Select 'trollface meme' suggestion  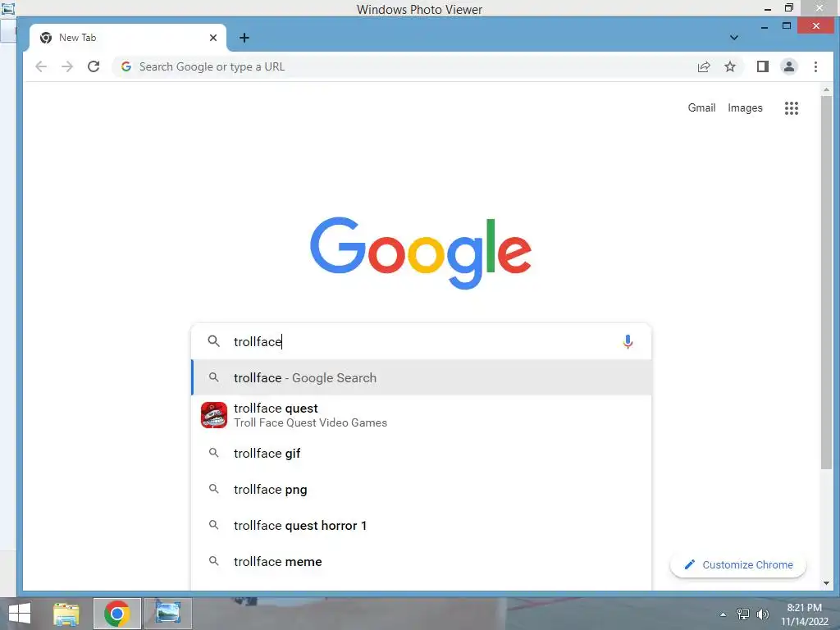(422, 561)
